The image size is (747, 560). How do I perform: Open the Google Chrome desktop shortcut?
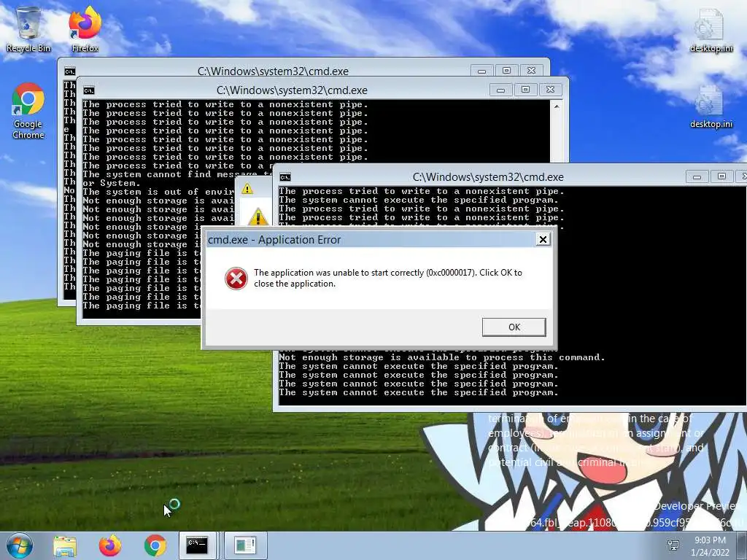[x=28, y=112]
